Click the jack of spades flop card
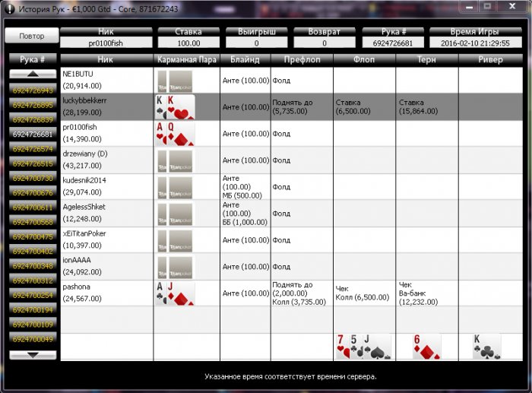 377,347
